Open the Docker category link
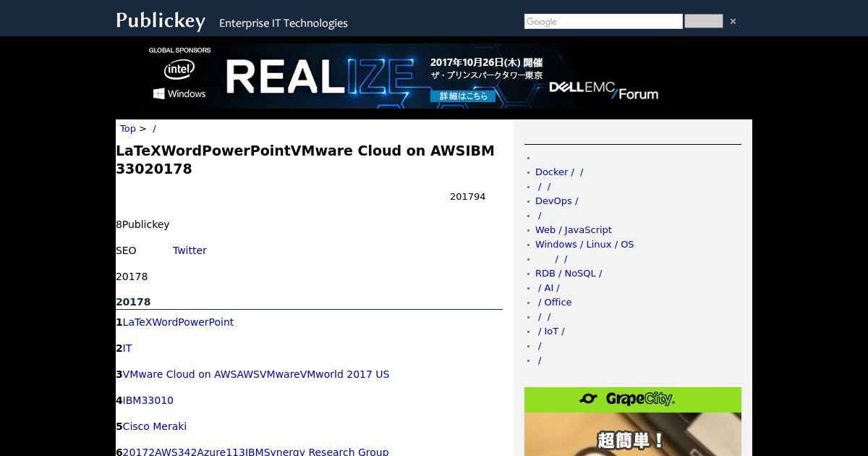This screenshot has height=456, width=868. point(559,172)
